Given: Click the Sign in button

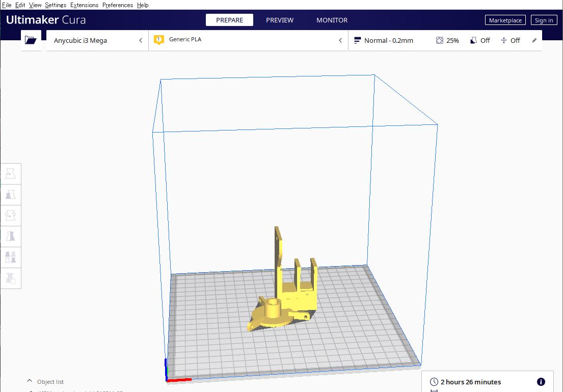Looking at the screenshot, I should 544,20.
